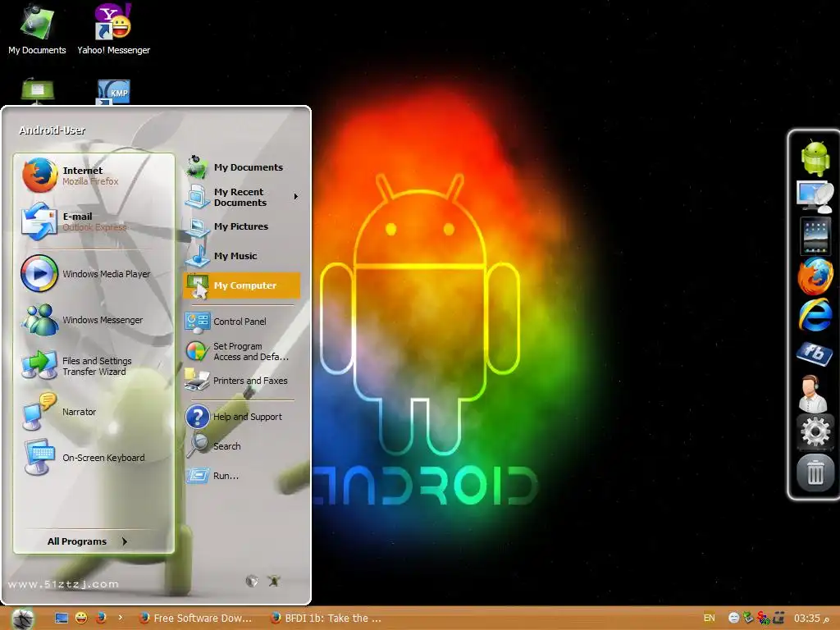Open Help and Support
Image resolution: width=840 pixels, height=630 pixels.
[x=242, y=417]
